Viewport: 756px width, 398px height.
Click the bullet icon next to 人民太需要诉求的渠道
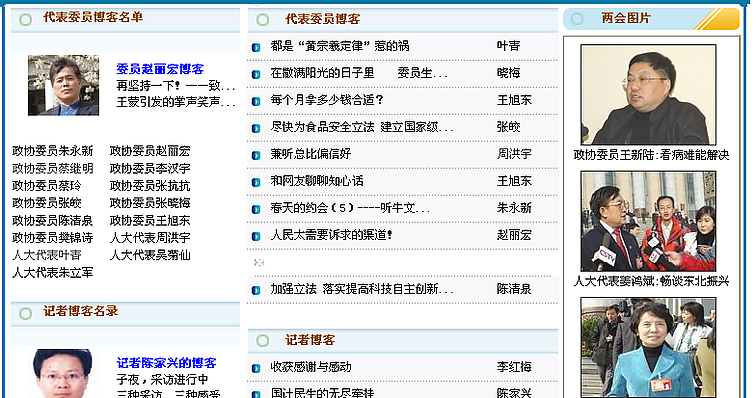point(256,236)
